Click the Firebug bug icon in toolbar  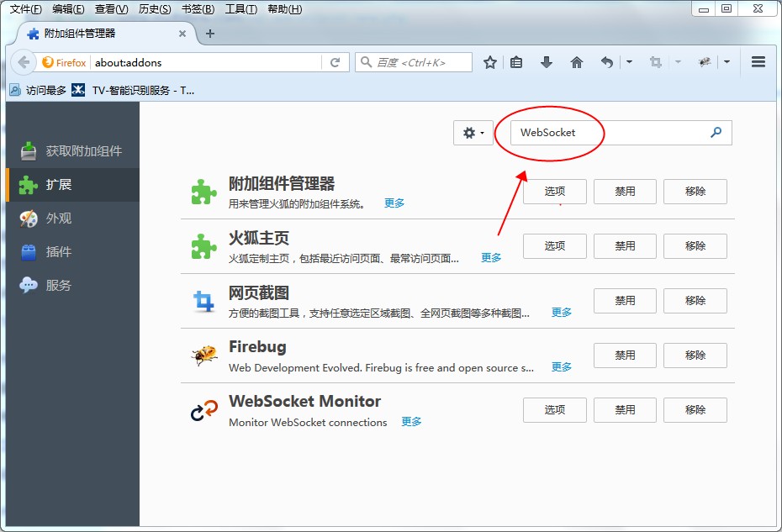point(704,62)
